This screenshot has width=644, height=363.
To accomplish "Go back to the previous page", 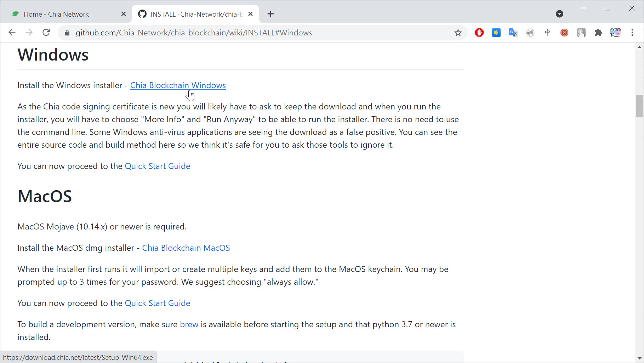I will (x=12, y=33).
